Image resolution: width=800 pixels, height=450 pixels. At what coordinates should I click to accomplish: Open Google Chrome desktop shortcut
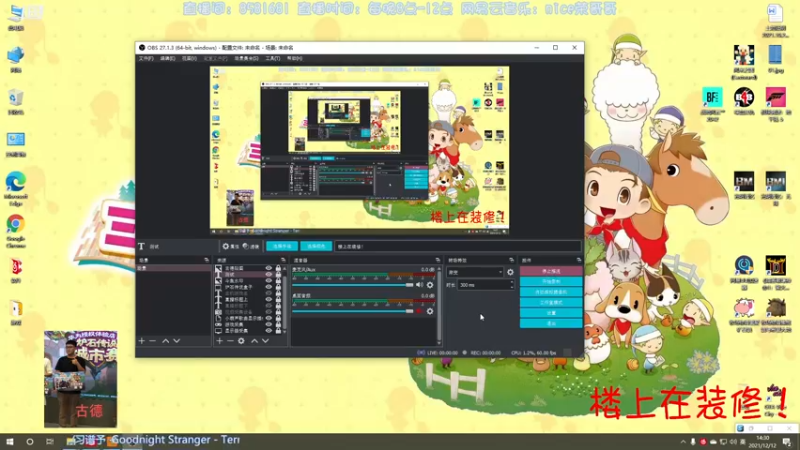tap(16, 230)
